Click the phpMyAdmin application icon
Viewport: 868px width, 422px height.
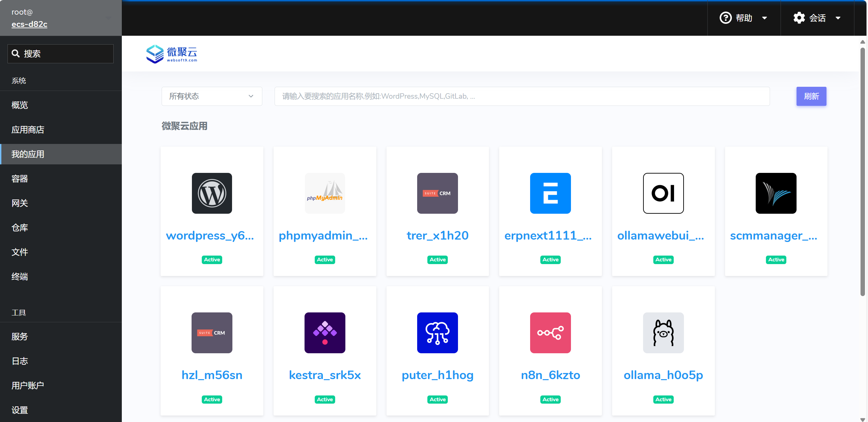click(325, 193)
